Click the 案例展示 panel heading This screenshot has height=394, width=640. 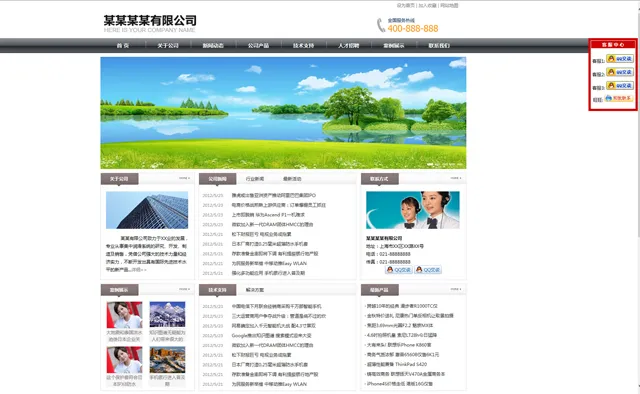coord(119,290)
